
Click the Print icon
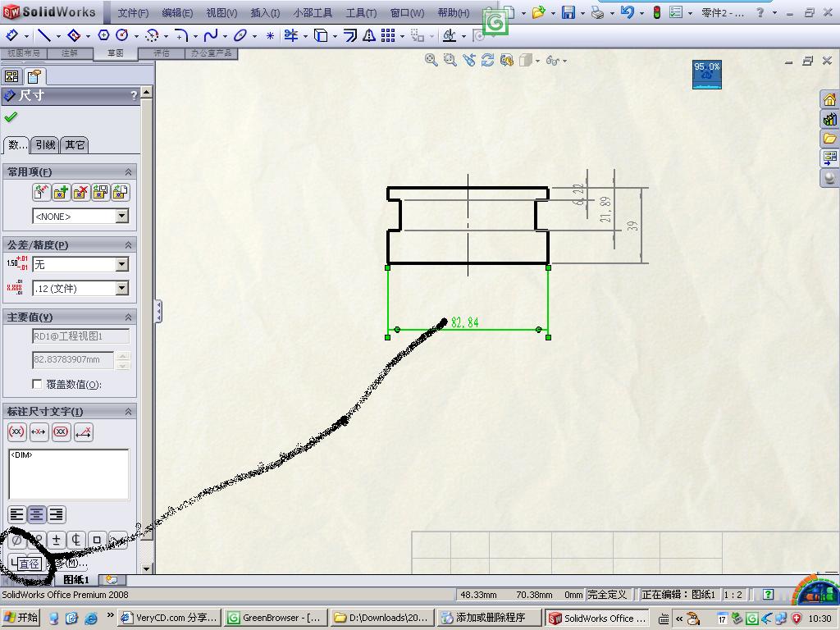point(597,12)
